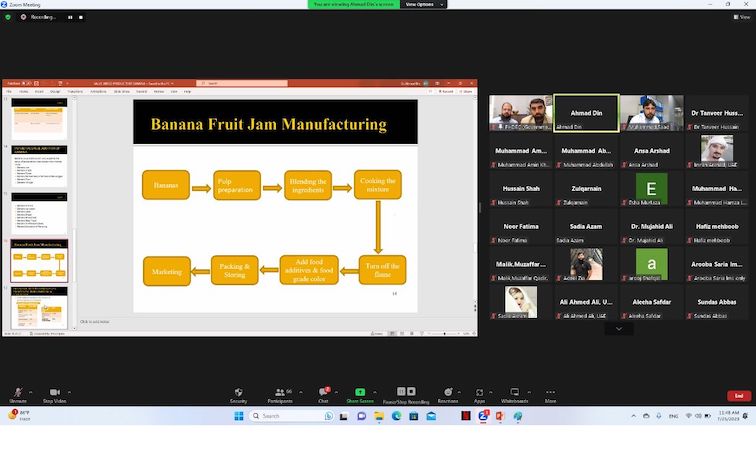The height and width of the screenshot is (450, 756).
Task: Click the Pause/Stop Recording button
Action: [405, 394]
